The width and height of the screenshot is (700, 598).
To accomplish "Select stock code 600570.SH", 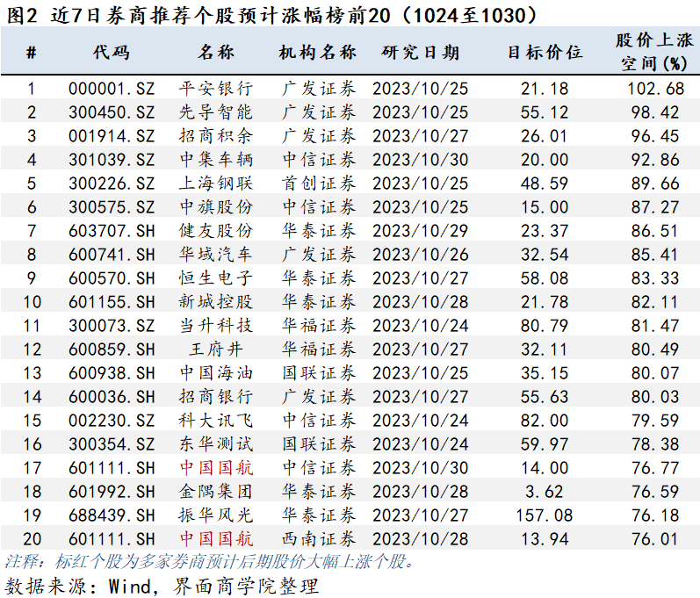I will [x=112, y=278].
